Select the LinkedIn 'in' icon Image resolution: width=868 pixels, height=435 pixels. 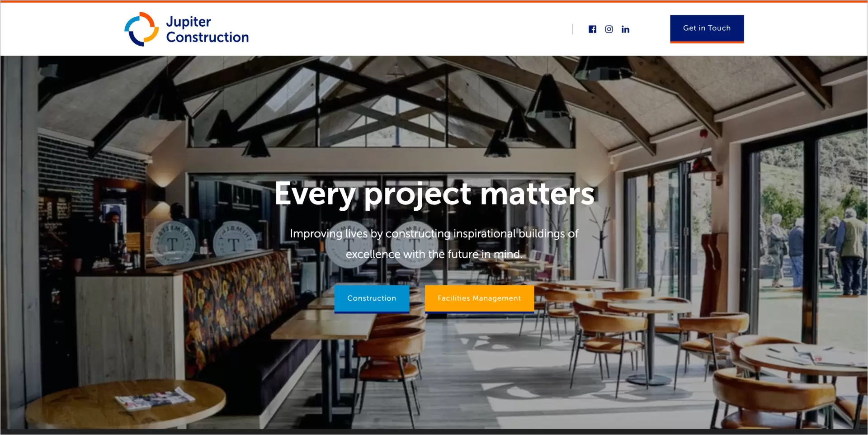[x=626, y=29]
